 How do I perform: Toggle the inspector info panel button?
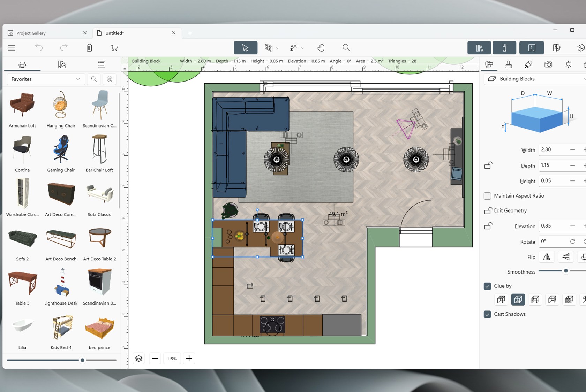click(x=504, y=48)
